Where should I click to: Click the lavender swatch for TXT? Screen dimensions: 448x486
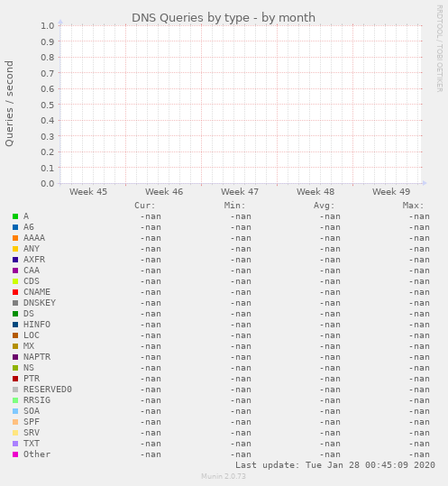pos(15,444)
